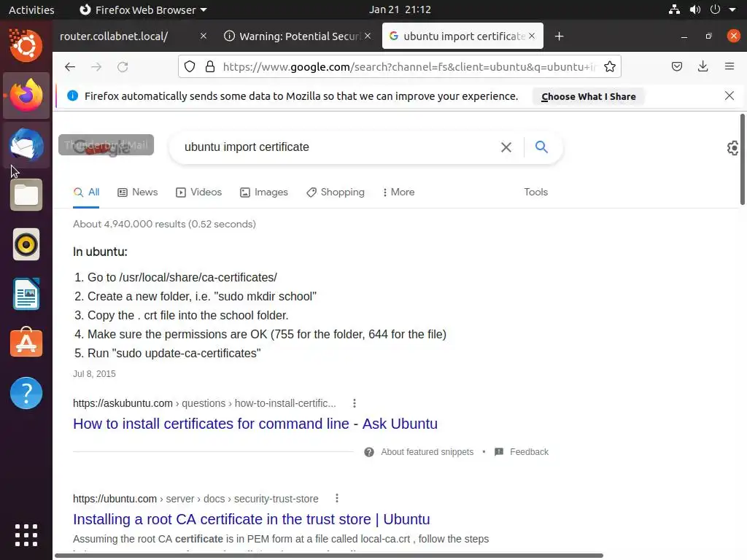The width and height of the screenshot is (747, 560).
Task: Open Google quick settings gear
Action: 733,148
